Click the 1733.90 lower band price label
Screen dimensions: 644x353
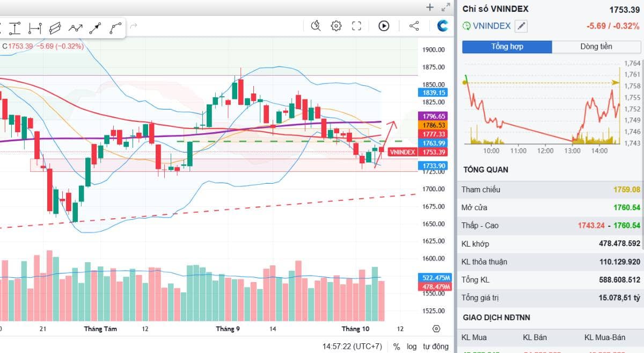pos(434,166)
